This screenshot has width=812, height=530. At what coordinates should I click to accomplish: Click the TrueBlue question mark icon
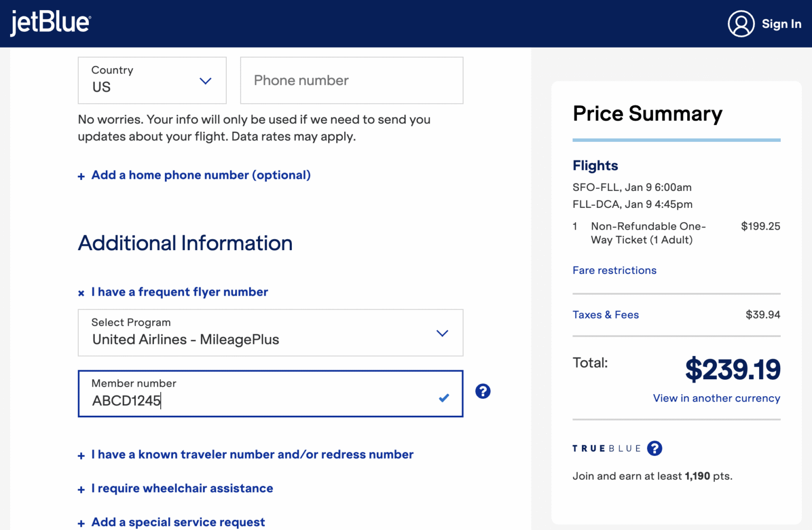[654, 448]
